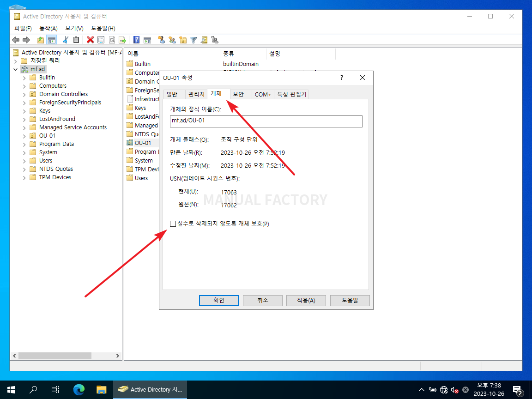The image size is (532, 399).
Task: Toggle the action pane toolbar icon
Action: pos(147,40)
